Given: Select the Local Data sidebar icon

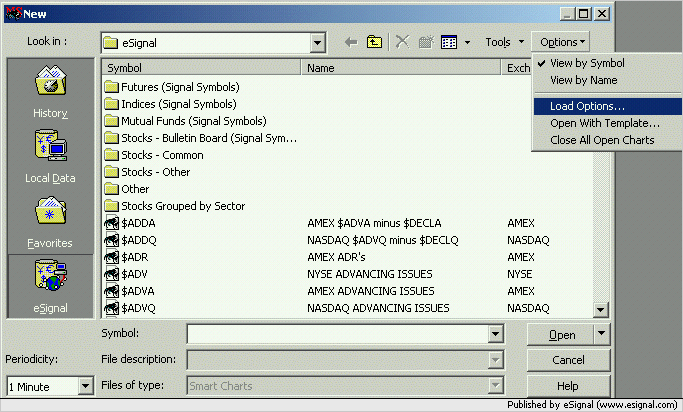Looking at the screenshot, I should click(x=51, y=145).
